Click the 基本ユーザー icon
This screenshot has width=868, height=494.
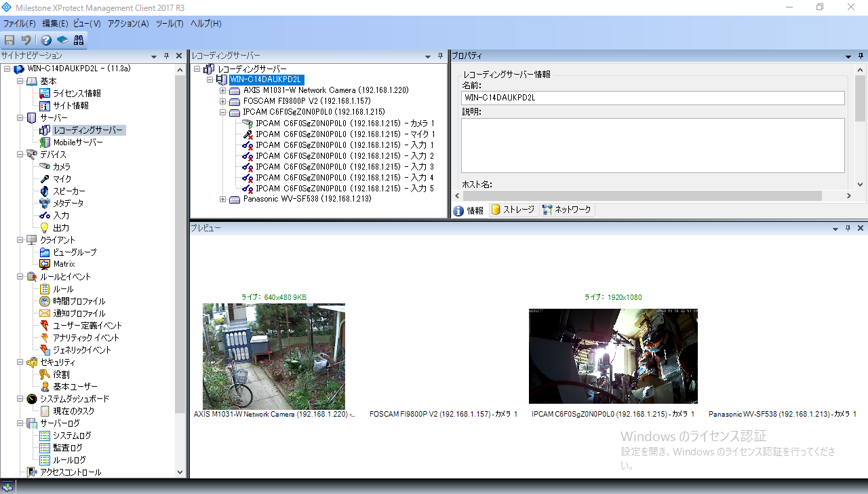pyautogui.click(x=45, y=387)
